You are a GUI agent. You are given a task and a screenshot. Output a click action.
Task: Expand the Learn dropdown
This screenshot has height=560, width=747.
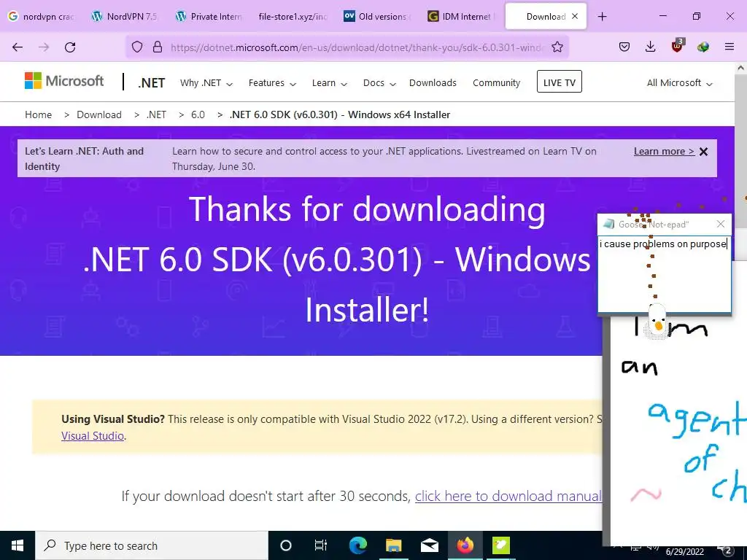click(329, 83)
